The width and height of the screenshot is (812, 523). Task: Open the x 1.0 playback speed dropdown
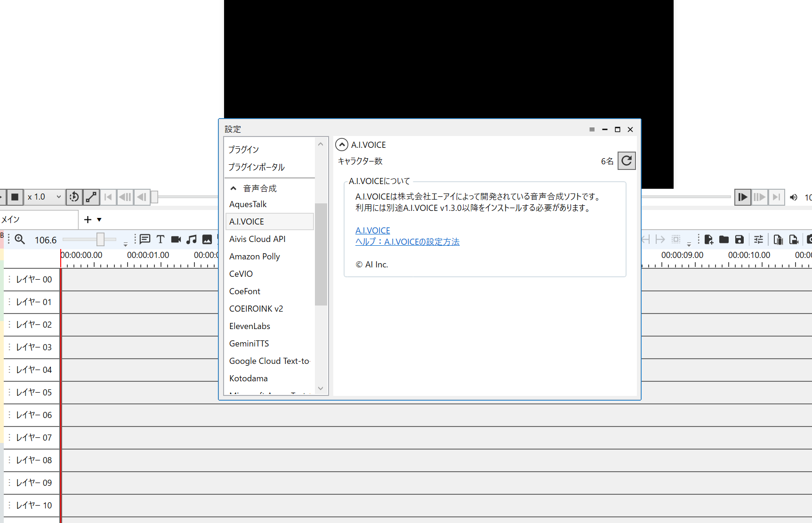point(44,197)
